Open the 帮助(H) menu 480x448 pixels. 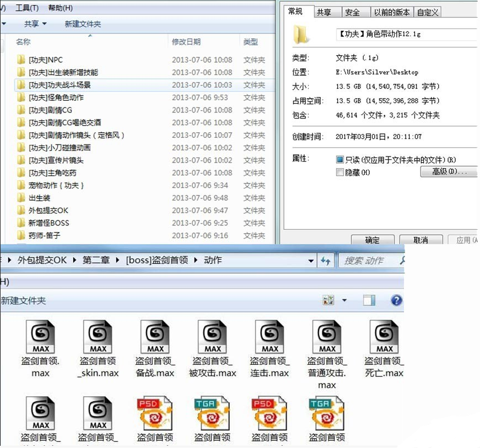(60, 8)
